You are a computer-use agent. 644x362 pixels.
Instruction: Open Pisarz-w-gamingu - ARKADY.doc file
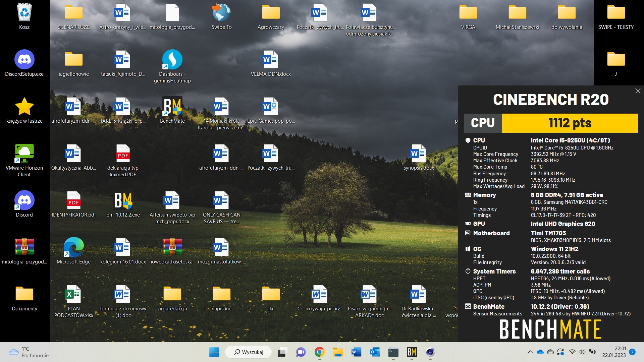coord(370,294)
